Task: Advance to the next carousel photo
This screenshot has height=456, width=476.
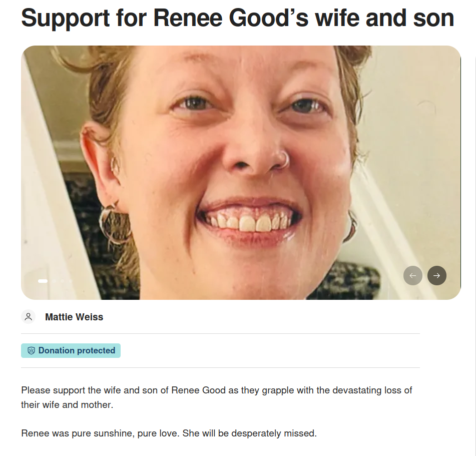Action: (x=437, y=275)
